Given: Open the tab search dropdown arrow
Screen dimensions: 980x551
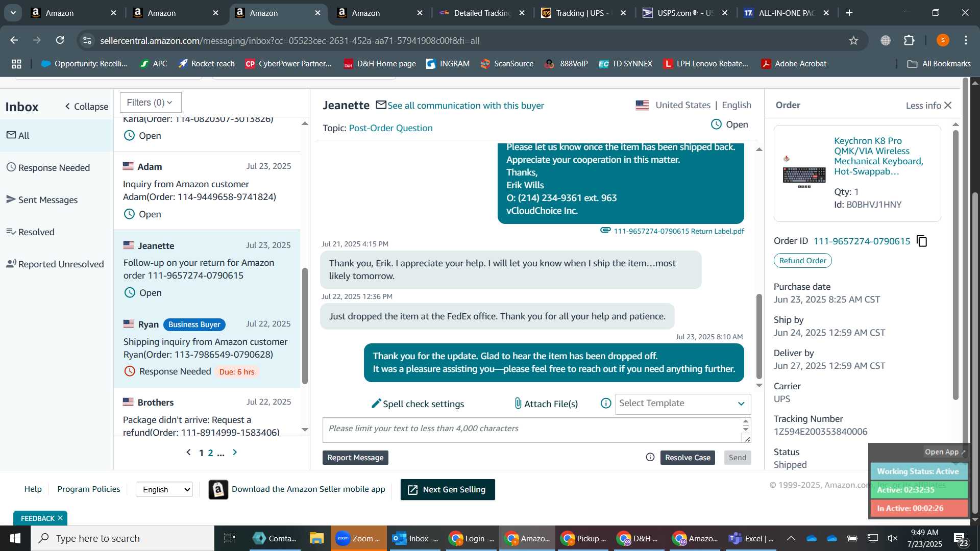Looking at the screenshot, I should 13,13.
